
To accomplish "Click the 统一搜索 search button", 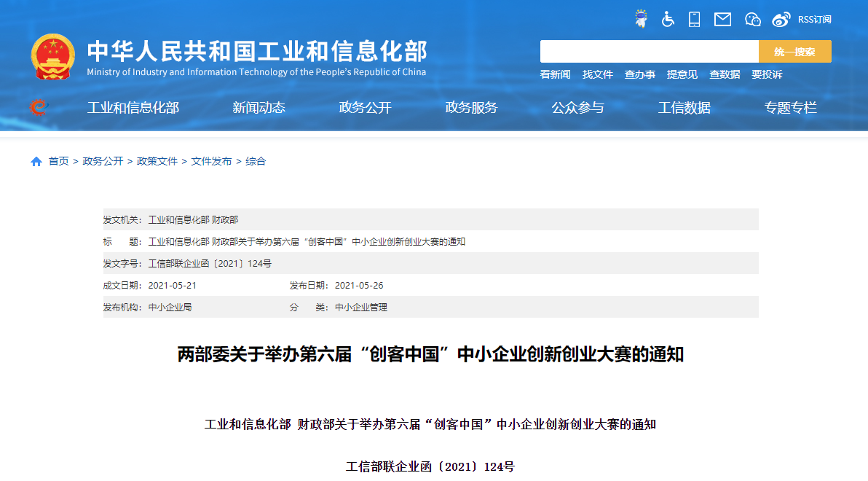I will coord(794,52).
